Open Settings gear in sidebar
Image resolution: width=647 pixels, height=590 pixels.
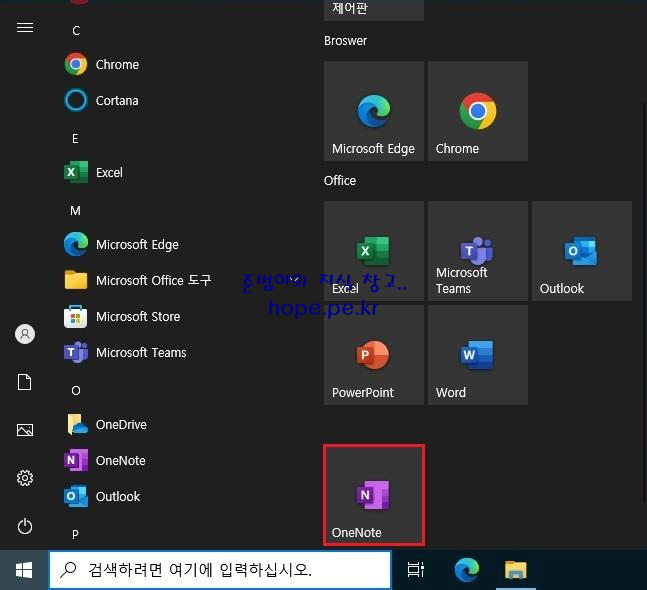(x=25, y=478)
